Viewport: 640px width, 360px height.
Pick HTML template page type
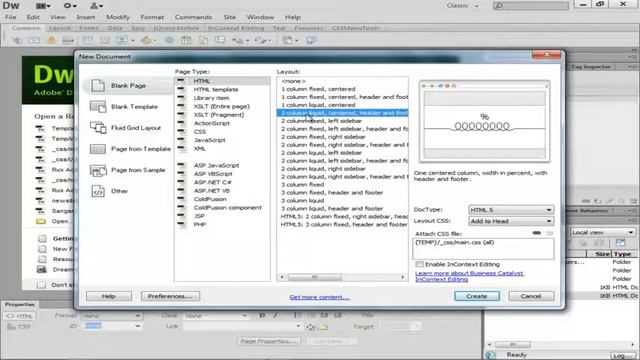point(216,89)
